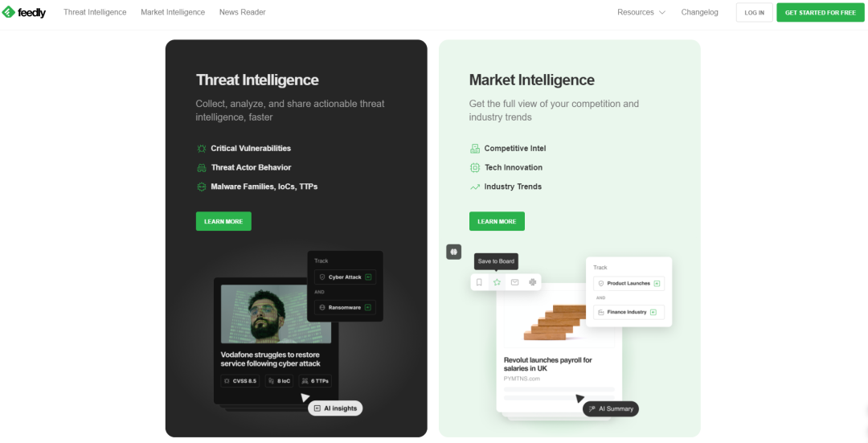Click LEARN MORE under Market Intelligence

tap(497, 222)
